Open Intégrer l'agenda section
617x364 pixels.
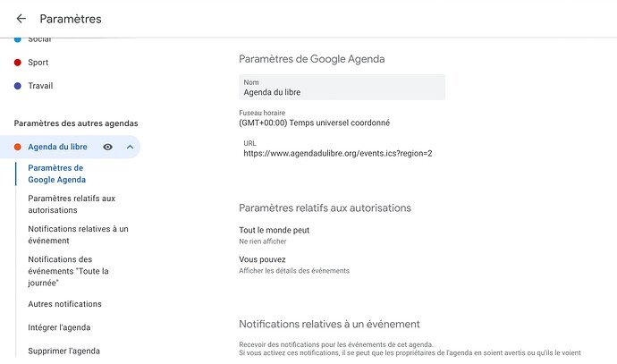pyautogui.click(x=59, y=327)
